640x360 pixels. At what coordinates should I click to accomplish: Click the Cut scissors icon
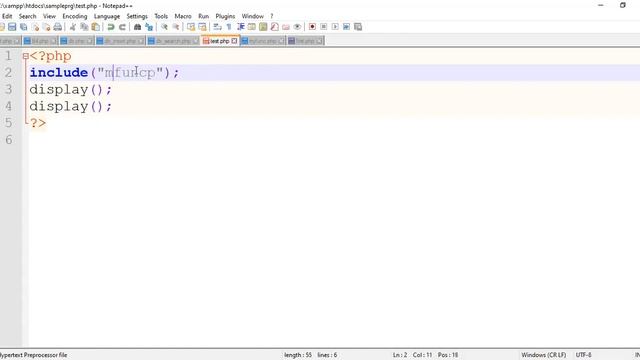(x=73, y=27)
